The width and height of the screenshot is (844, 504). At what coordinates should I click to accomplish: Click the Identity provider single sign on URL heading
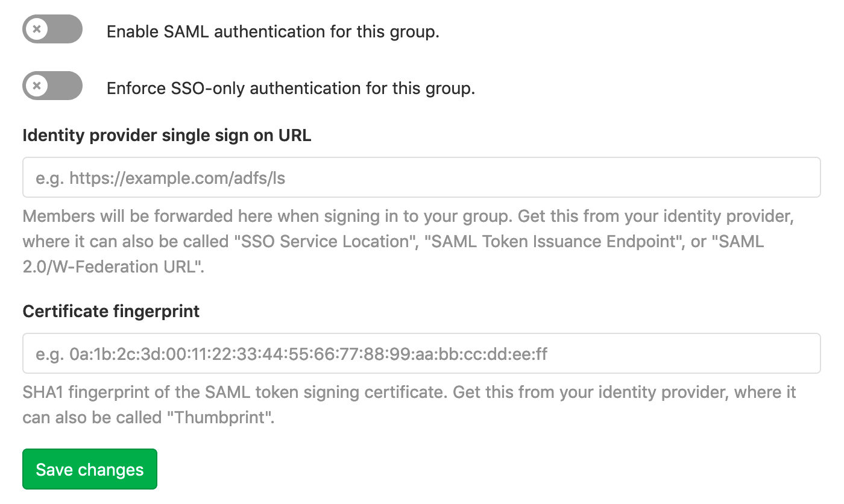166,135
